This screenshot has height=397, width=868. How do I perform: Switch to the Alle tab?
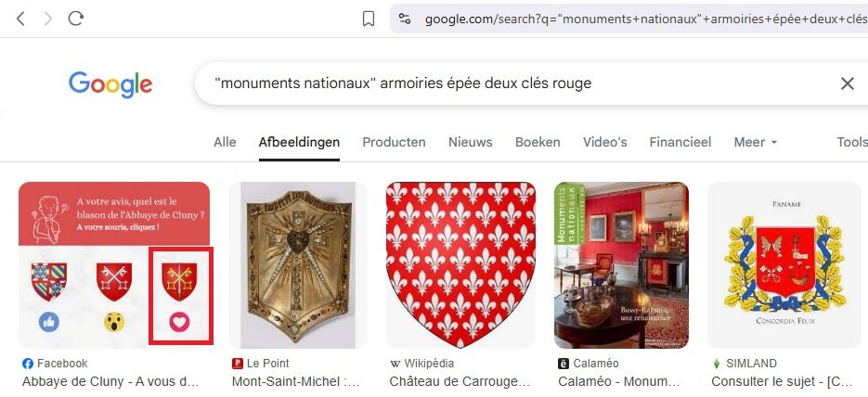(x=225, y=142)
